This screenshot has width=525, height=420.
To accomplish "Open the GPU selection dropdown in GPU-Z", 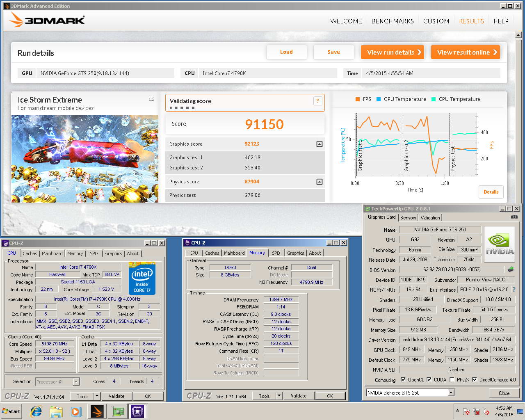I will (451, 393).
